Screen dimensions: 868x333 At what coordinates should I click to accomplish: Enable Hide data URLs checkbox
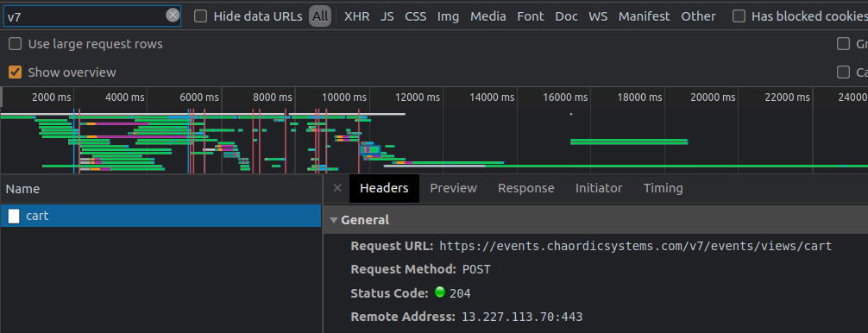[200, 16]
